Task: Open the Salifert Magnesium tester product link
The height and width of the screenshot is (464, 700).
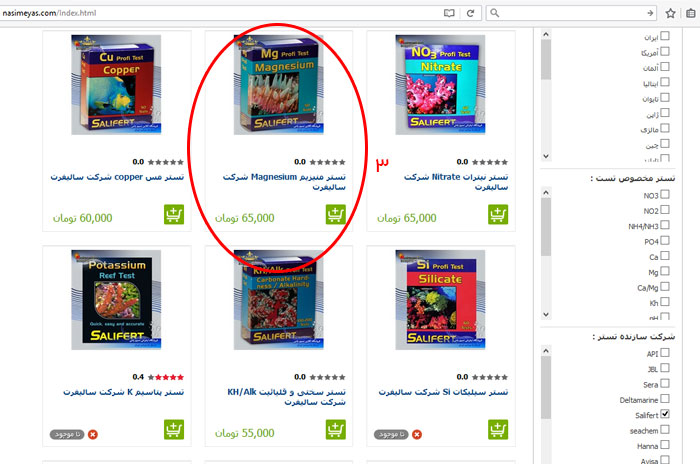Action: coord(284,182)
